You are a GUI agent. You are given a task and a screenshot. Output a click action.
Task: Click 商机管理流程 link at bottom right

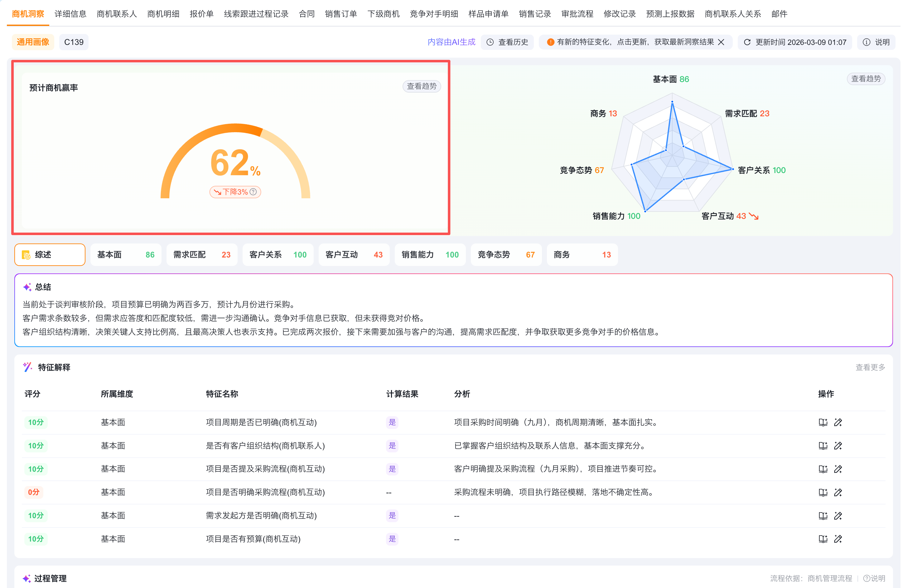click(x=829, y=578)
